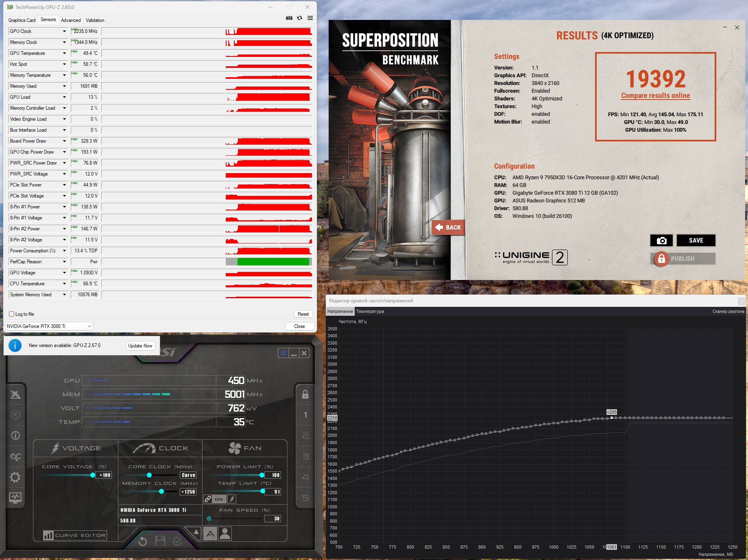
Task: Open the NVIDIA GeForce RTX 3080 Ti selector
Action: point(49,326)
